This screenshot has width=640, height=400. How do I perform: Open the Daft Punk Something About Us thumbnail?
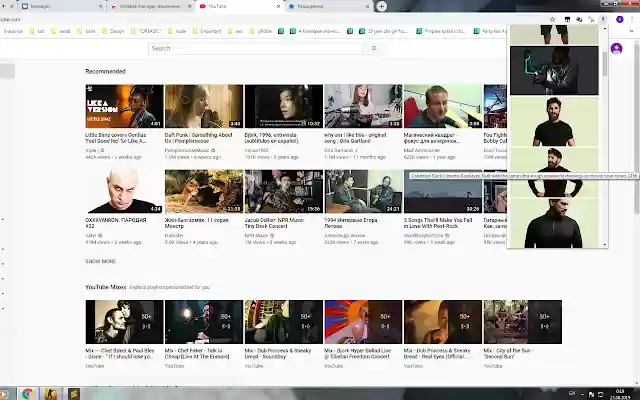[204, 106]
